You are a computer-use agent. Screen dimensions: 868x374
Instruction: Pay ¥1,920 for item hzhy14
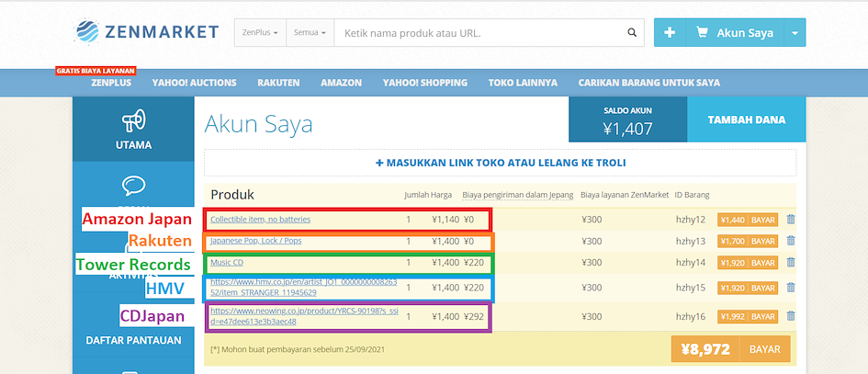[x=748, y=263]
